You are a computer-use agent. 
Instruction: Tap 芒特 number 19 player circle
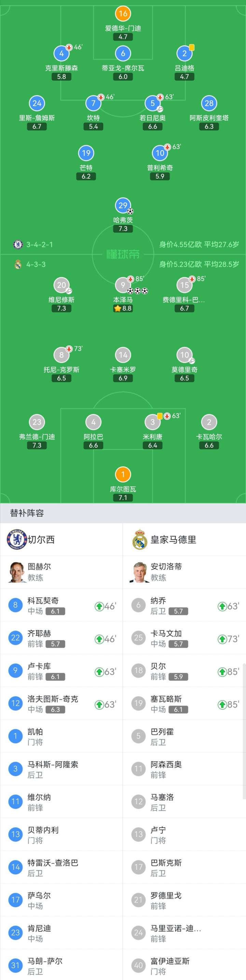[86, 153]
